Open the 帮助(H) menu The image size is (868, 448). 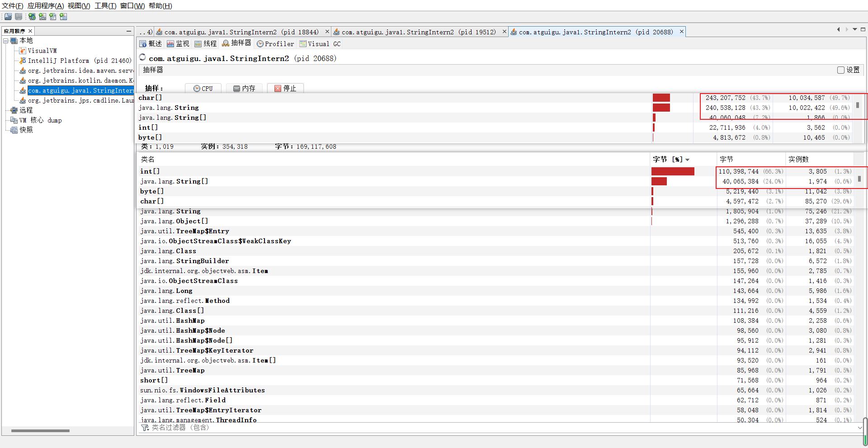pyautogui.click(x=160, y=6)
